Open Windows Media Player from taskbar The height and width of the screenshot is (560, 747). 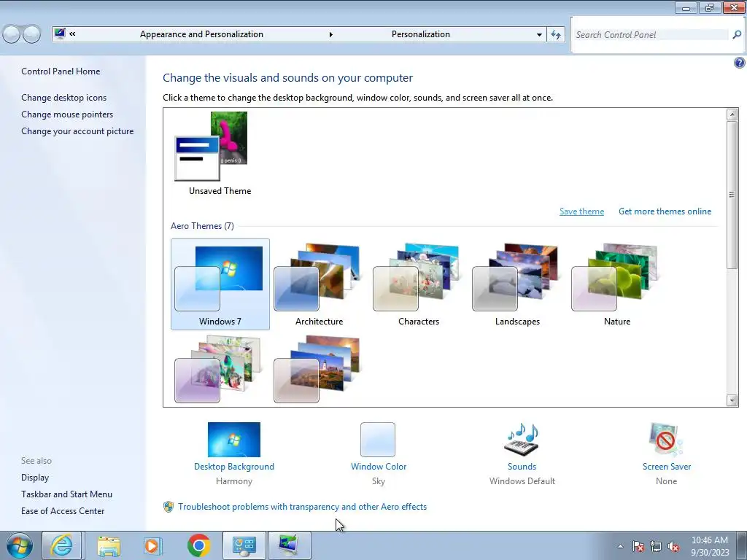[153, 545]
